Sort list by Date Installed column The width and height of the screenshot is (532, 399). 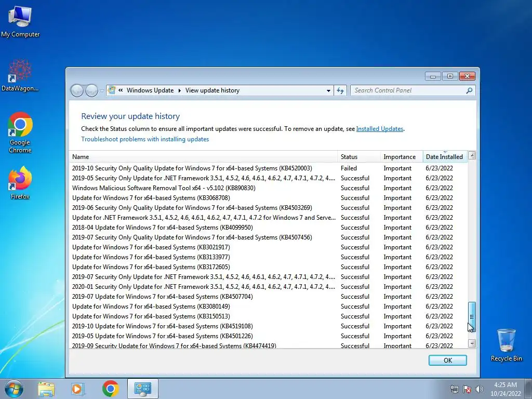coord(445,157)
